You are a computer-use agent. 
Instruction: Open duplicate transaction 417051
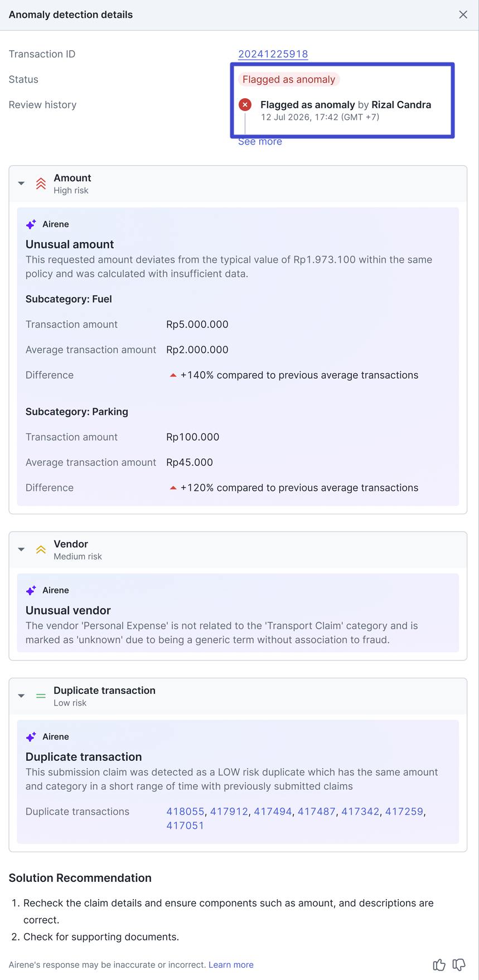(x=185, y=825)
